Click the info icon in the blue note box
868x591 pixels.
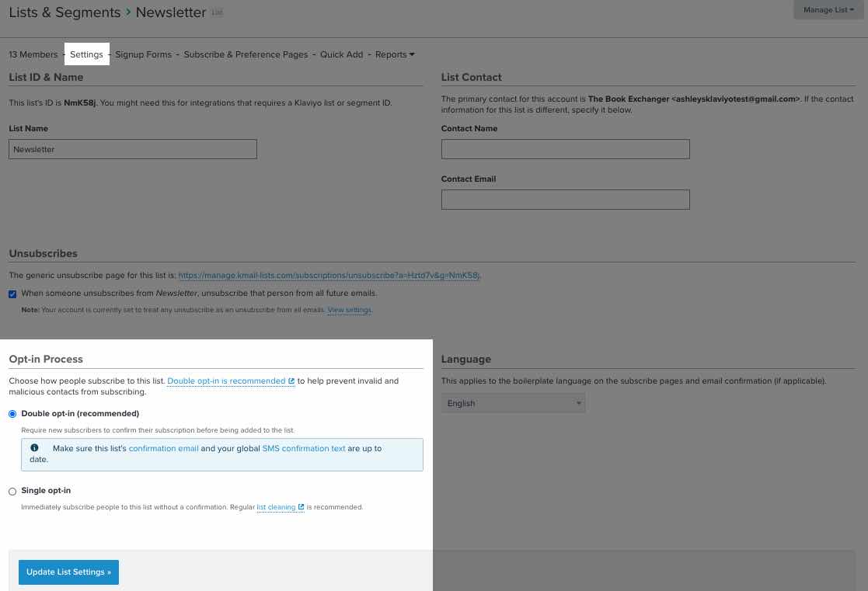(34, 447)
